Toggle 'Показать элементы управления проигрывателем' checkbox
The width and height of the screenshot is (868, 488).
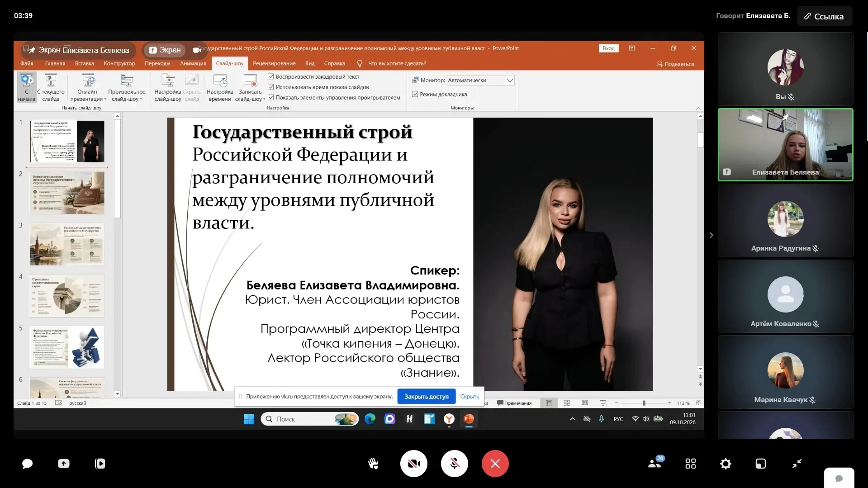[271, 97]
